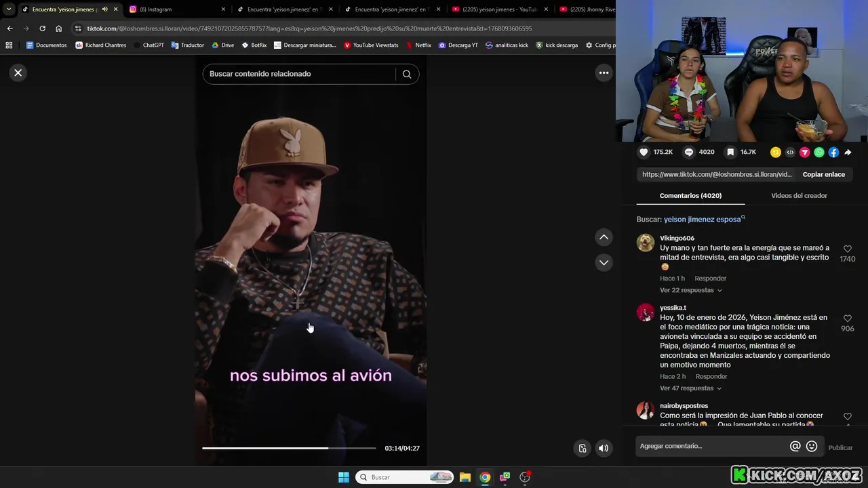Share video to Facebook
868x488 pixels.
pos(833,152)
